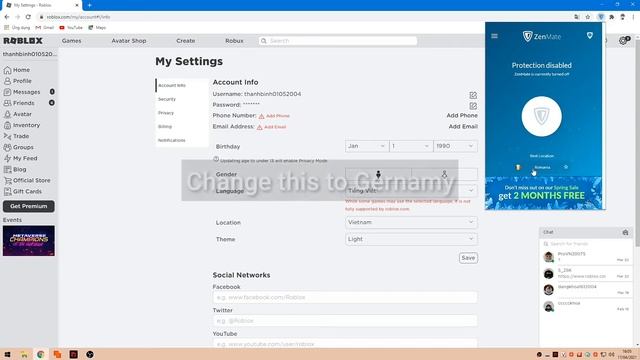Select the male gender icon
640x360 pixels.
tap(378, 174)
